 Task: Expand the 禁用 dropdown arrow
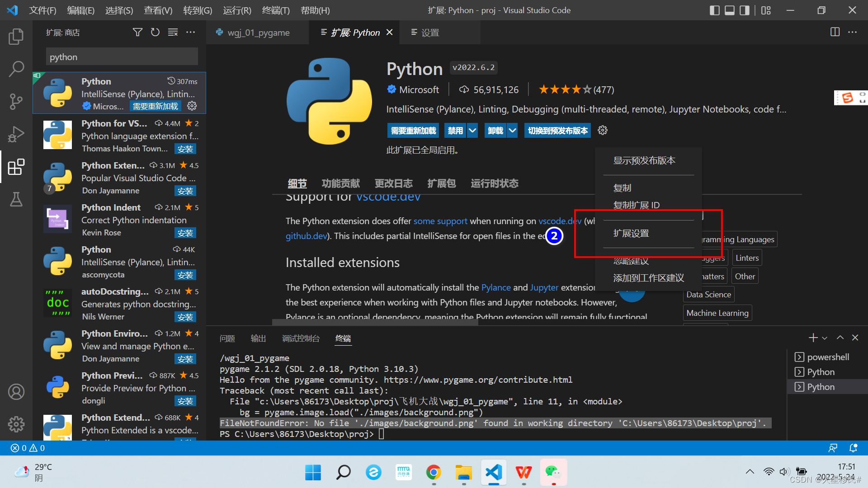click(x=472, y=131)
